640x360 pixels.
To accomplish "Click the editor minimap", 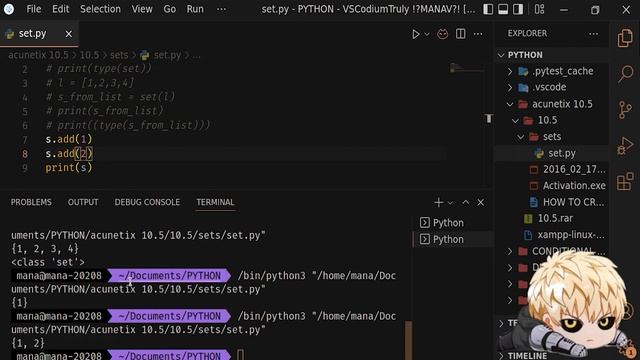I will (x=467, y=68).
